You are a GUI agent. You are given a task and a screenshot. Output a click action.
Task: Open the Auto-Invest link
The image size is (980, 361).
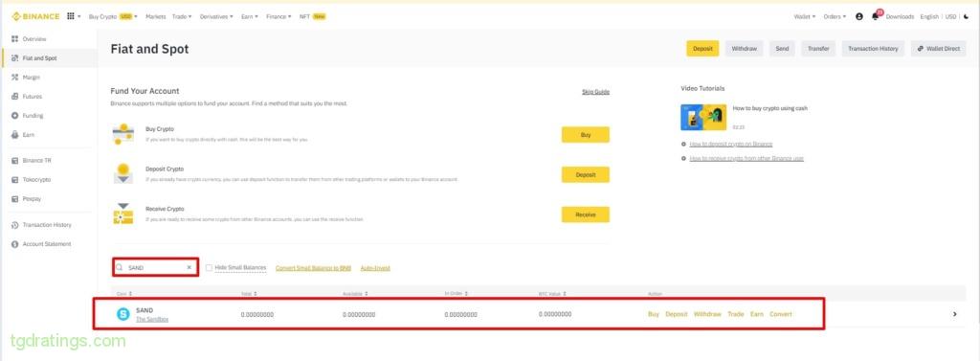(375, 268)
